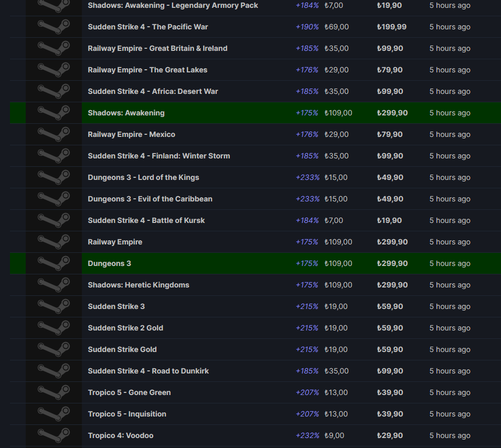Open Sudden Strike Gold link
This screenshot has width=501, height=448.
(122, 349)
